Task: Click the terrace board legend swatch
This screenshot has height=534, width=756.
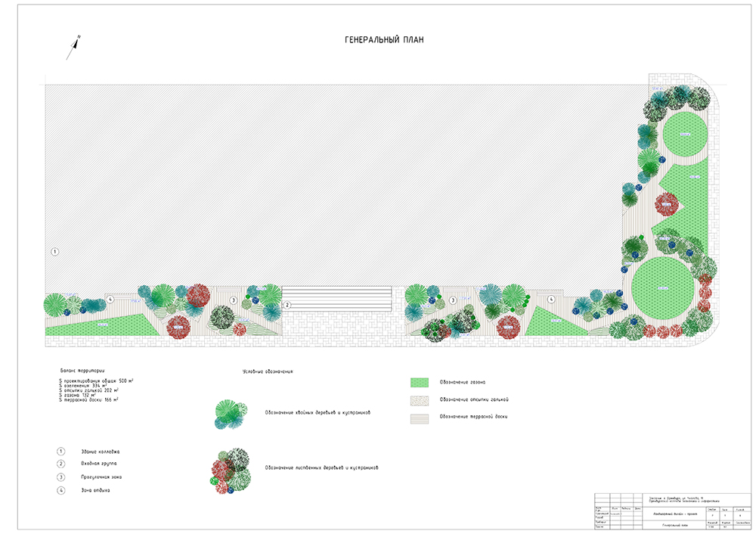Action: (420, 417)
